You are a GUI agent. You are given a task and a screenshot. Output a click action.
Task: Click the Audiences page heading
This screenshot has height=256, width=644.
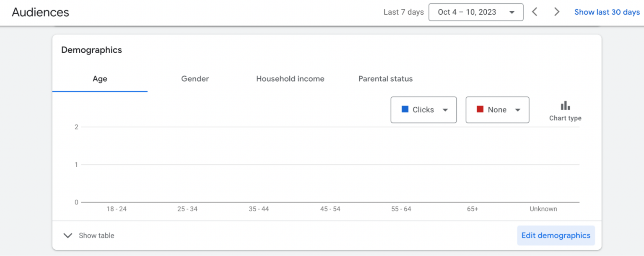40,12
